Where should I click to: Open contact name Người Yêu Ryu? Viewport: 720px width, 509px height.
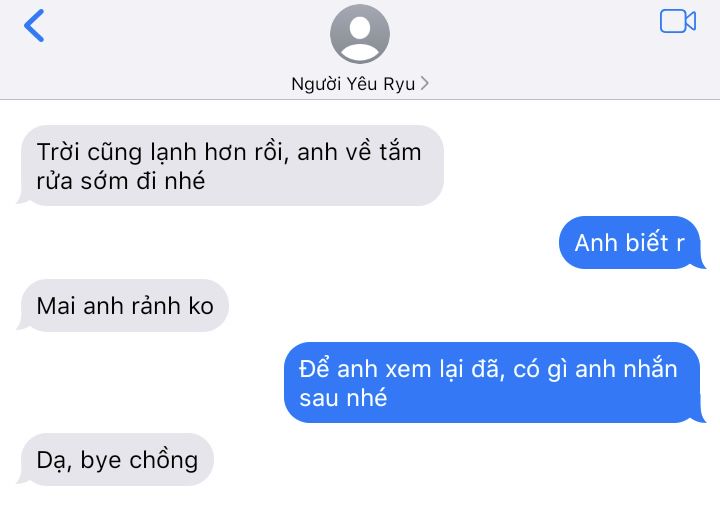(353, 84)
